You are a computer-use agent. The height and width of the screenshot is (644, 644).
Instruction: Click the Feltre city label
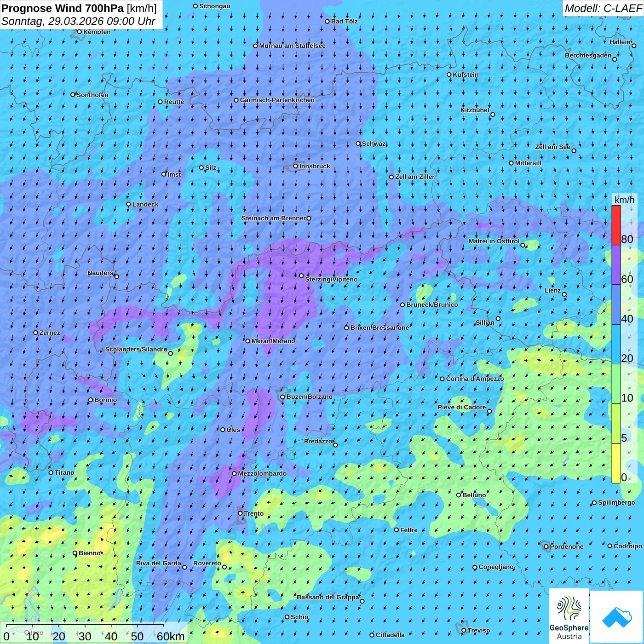point(408,530)
